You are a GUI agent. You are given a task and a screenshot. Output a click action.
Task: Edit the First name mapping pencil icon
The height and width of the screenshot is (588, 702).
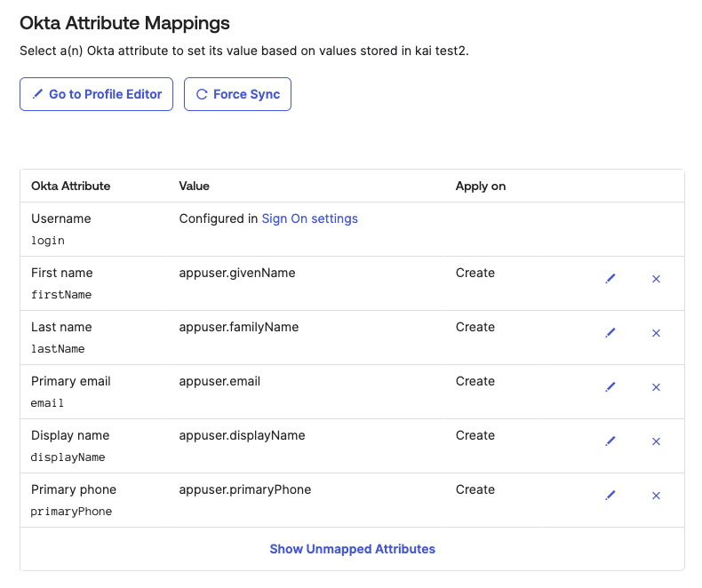[610, 279]
